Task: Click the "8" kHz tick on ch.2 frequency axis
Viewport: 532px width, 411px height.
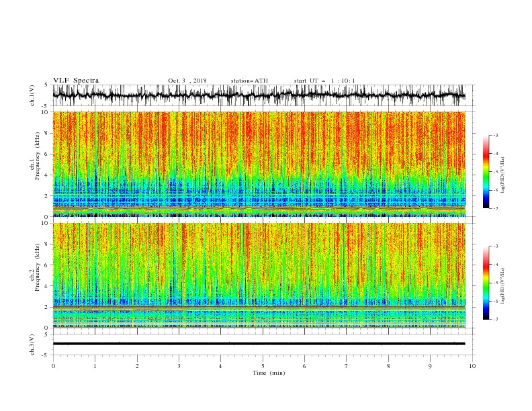Action: 46,244
